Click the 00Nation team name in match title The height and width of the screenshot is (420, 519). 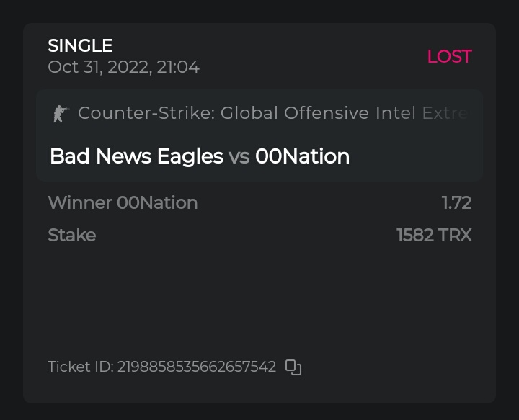302,156
